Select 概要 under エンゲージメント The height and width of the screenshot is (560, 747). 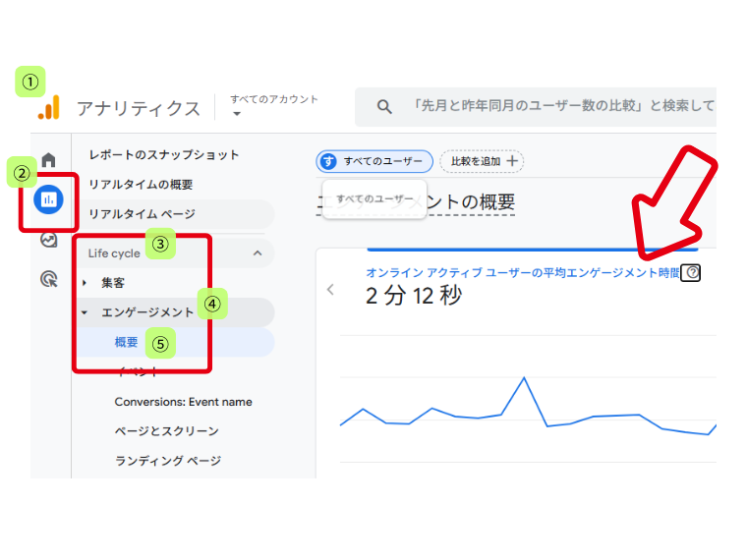(x=126, y=343)
